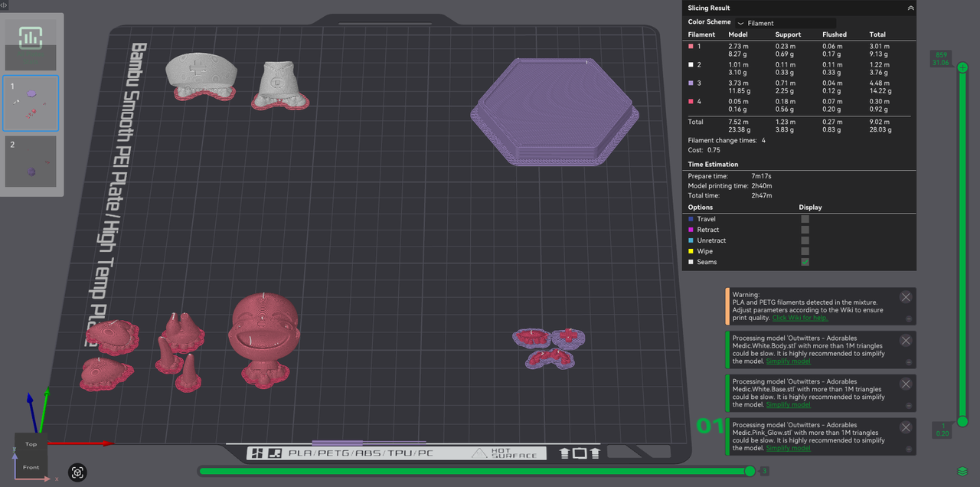The width and height of the screenshot is (980, 487).
Task: Click the camera reset view icon
Action: click(77, 473)
